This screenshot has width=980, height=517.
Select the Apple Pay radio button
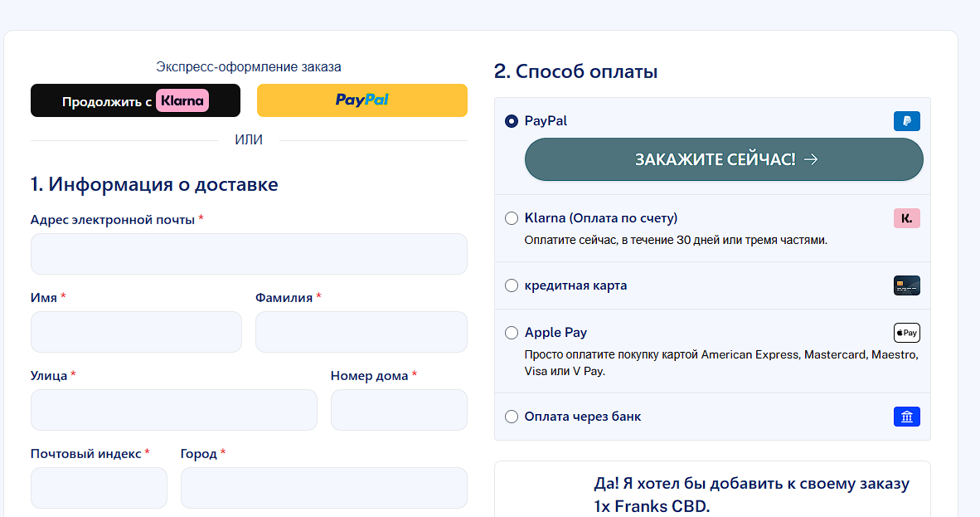[x=512, y=333]
